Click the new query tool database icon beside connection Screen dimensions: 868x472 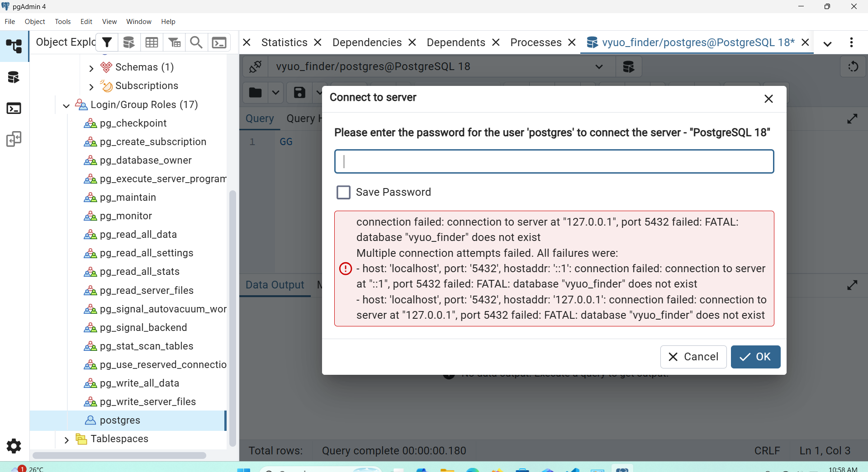coord(629,67)
